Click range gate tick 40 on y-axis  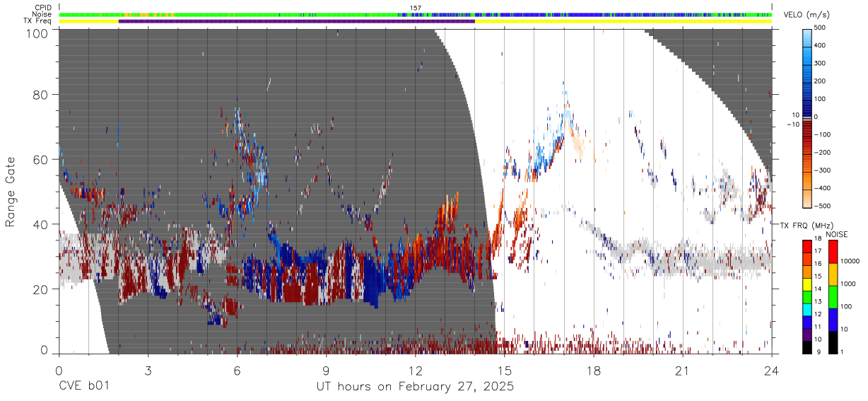[x=41, y=225]
